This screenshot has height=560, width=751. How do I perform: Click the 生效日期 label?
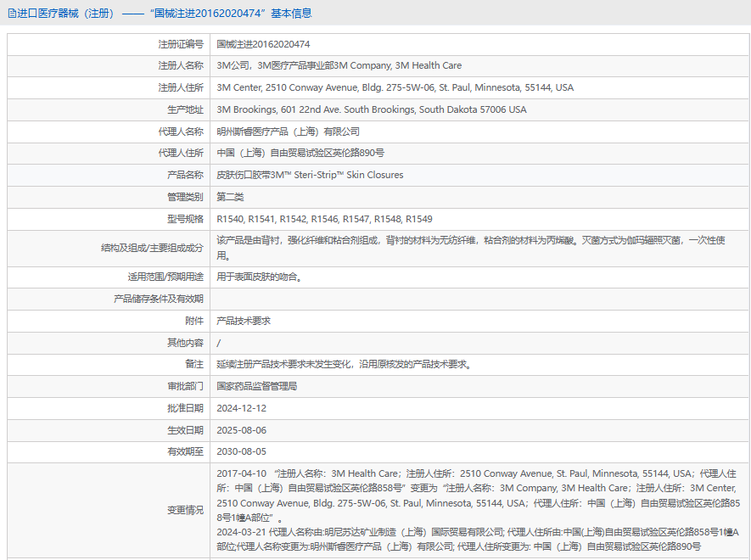[x=185, y=431]
